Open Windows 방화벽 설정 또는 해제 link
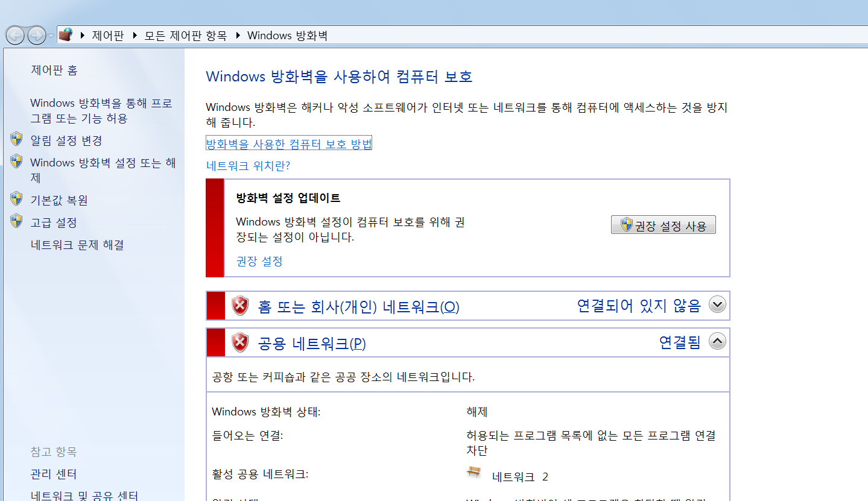This screenshot has width=868, height=501. click(x=103, y=170)
